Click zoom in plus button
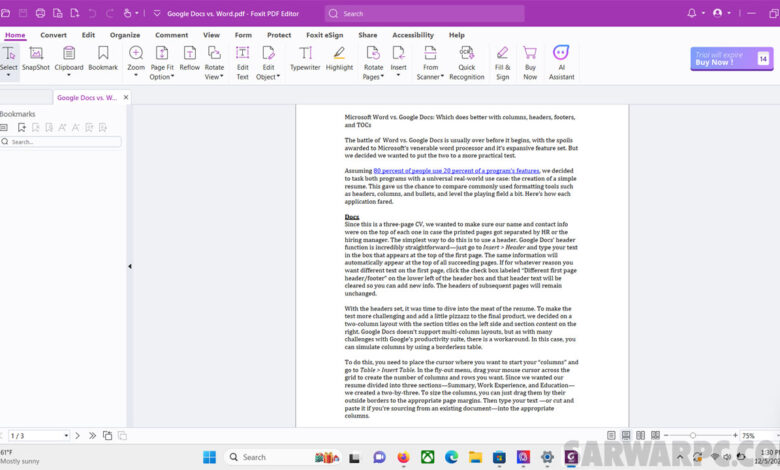780x470 pixels. tap(735, 435)
